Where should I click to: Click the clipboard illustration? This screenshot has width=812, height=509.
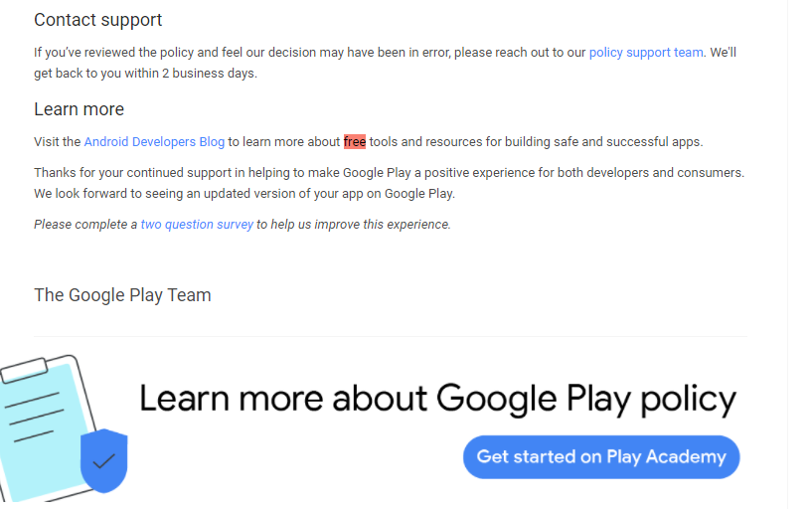[x=49, y=428]
